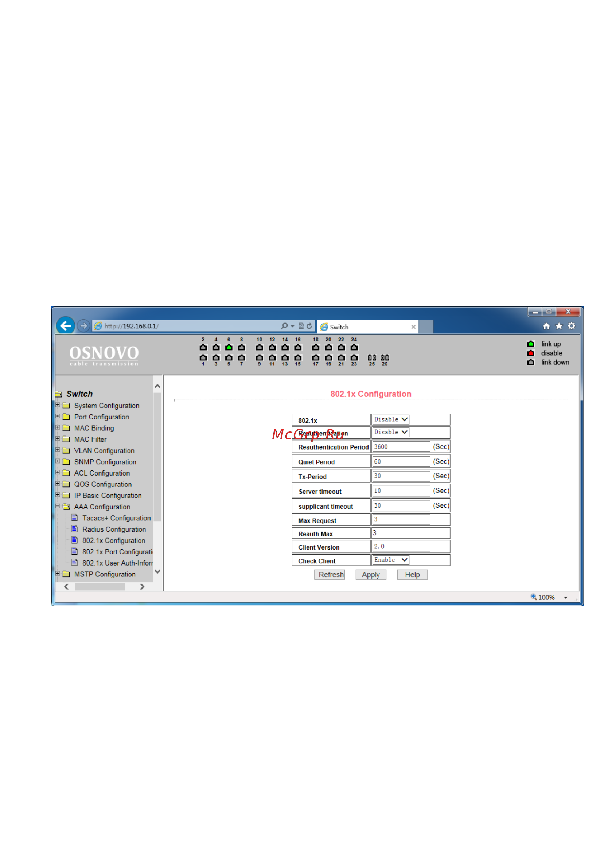Click the Server timeout input field
This screenshot has width=612, height=868.
click(x=401, y=491)
